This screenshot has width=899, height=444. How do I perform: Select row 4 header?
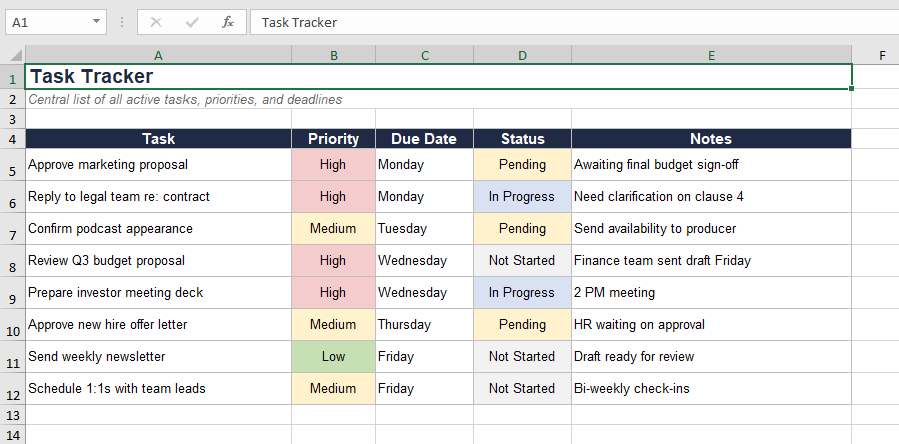15,138
